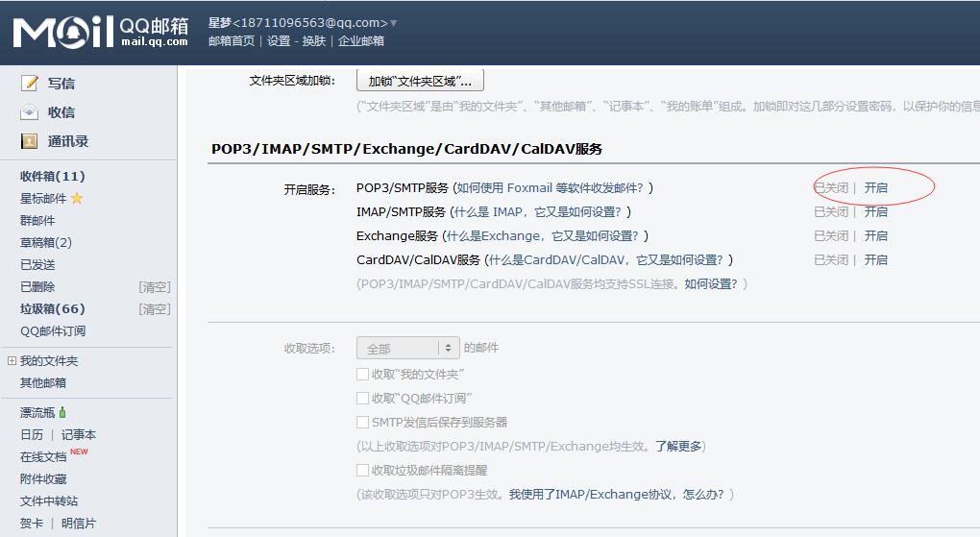This screenshot has width=980, height=537.
Task: Click the inbox receive mail icon
Action: [30, 112]
